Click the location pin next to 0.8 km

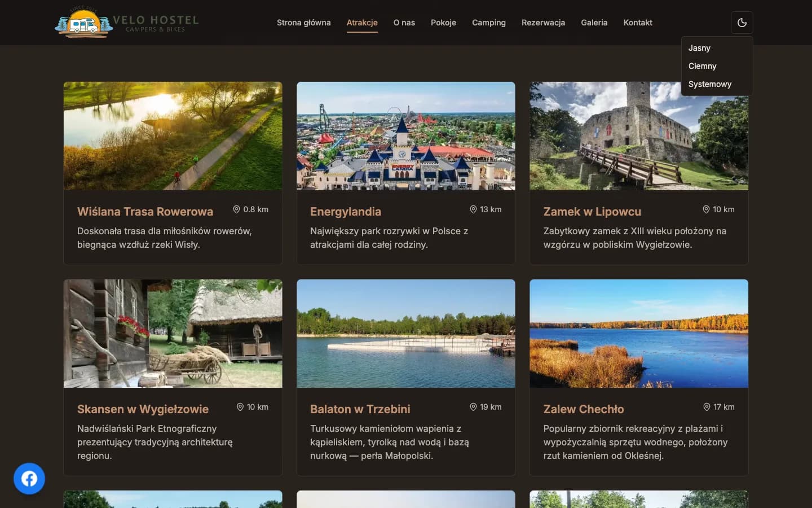[237, 209]
